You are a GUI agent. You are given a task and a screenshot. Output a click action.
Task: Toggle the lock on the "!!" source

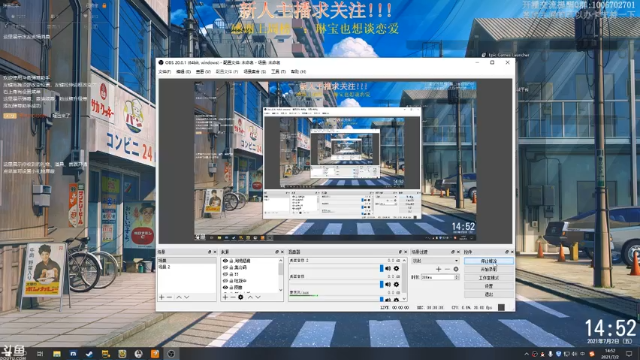point(231,274)
